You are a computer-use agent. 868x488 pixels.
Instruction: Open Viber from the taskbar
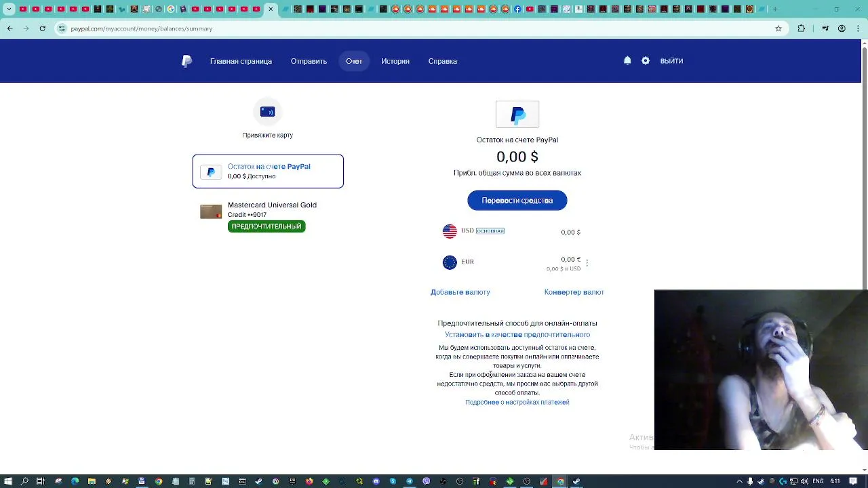[426, 481]
